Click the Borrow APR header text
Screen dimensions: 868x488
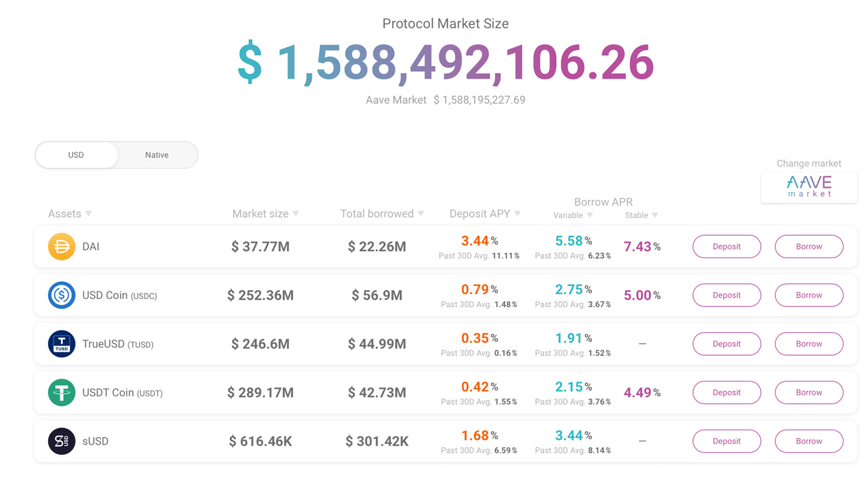604,202
